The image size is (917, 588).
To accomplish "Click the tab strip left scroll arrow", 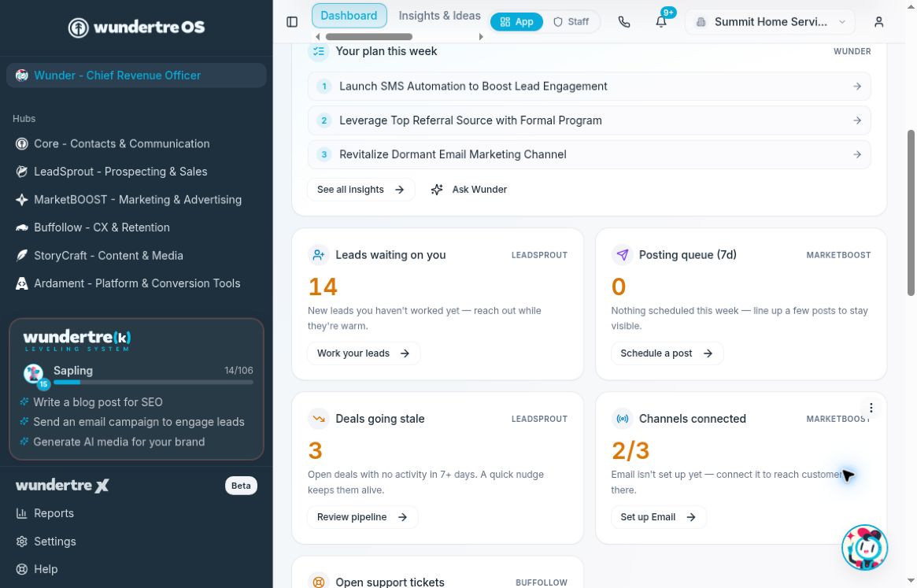I will tap(317, 37).
